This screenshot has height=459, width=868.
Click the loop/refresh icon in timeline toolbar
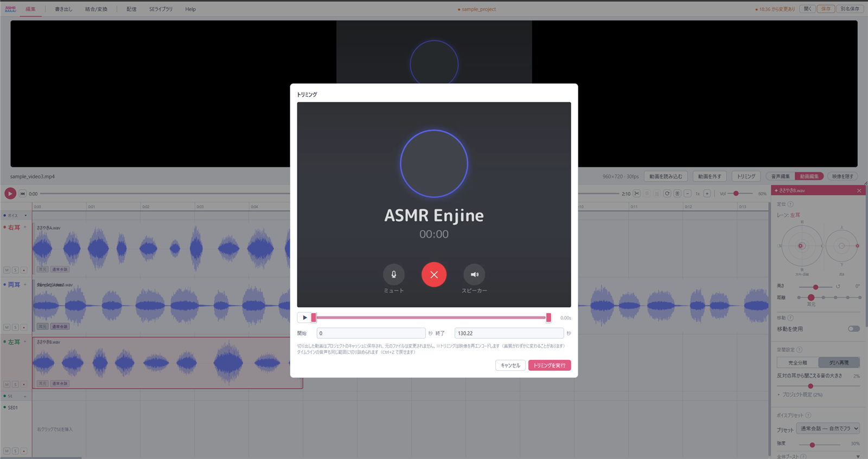tap(667, 193)
